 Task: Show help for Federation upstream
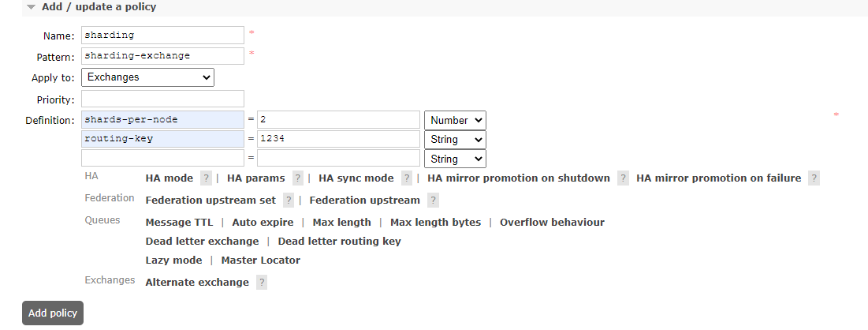(x=433, y=201)
